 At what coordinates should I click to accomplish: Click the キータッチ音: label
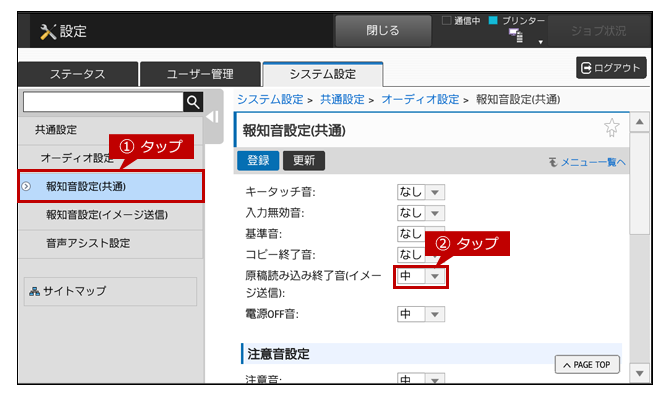pyautogui.click(x=280, y=192)
